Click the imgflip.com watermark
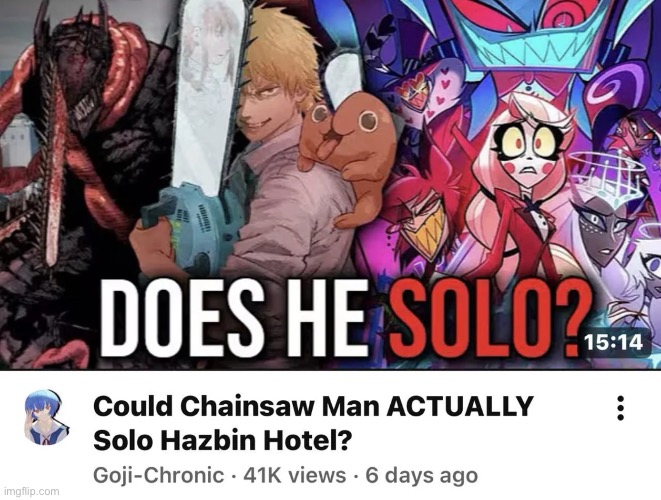This screenshot has width=661, height=500. [x=31, y=492]
